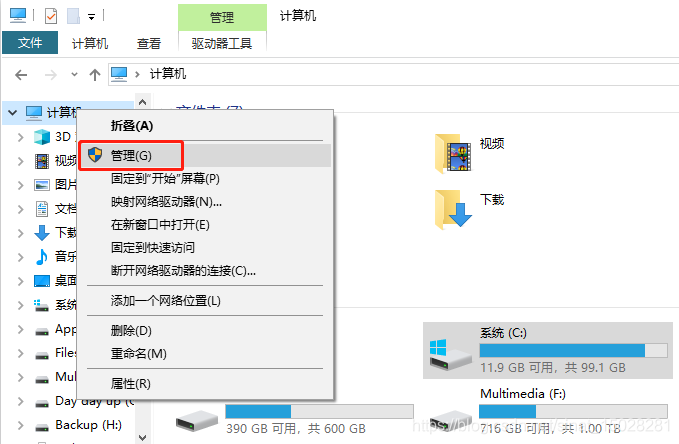Select the 图片 picture icon in sidebar

coord(42,185)
